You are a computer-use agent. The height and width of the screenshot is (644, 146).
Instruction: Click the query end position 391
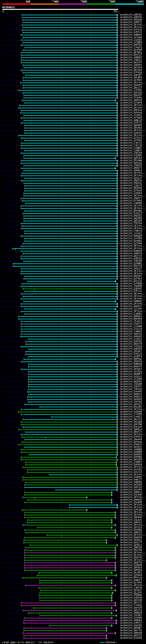pyautogui.click(x=115, y=11)
